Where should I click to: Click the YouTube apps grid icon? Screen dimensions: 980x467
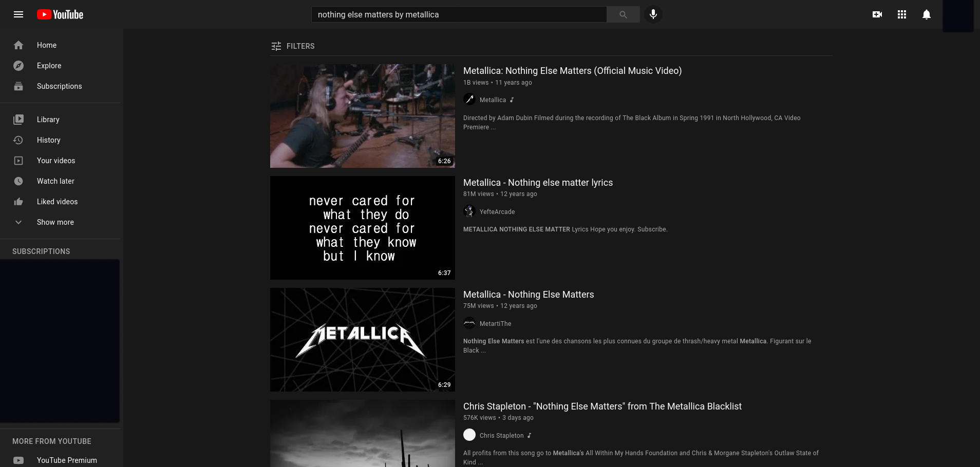tap(901, 14)
